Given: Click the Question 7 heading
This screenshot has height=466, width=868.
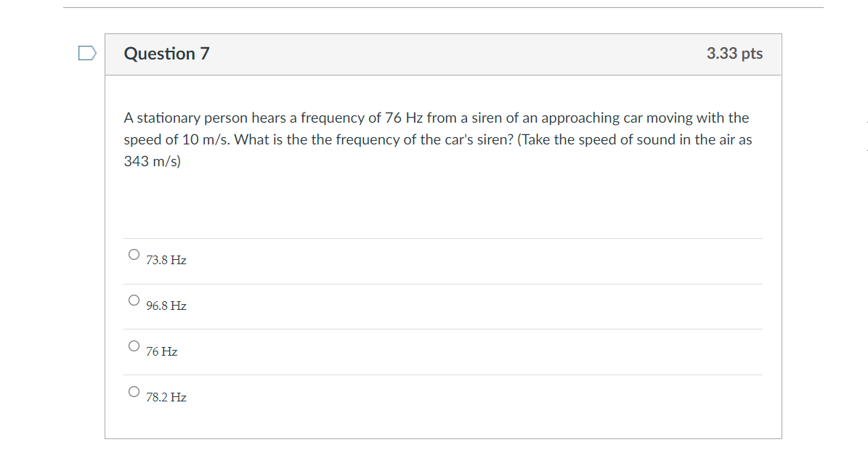Looking at the screenshot, I should click(166, 54).
